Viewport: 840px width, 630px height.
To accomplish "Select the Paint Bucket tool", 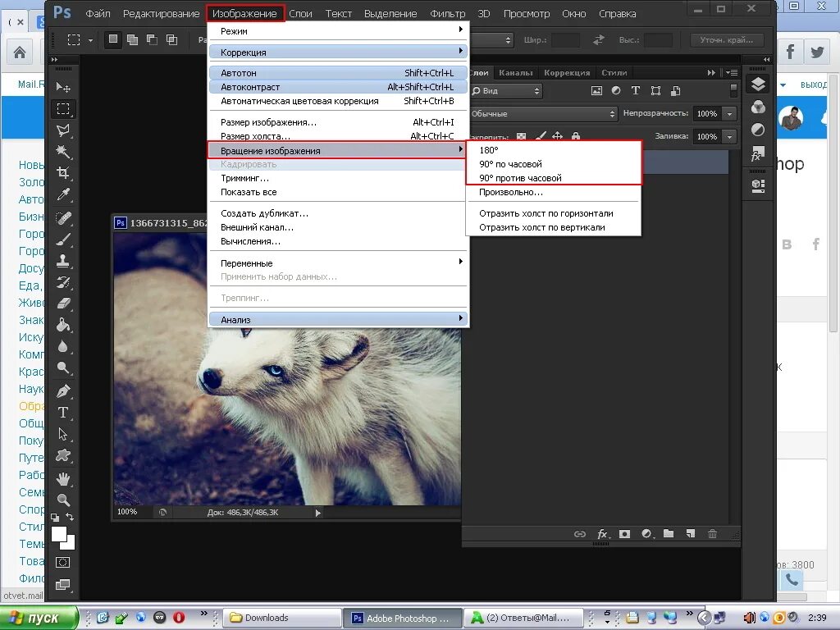I will [63, 325].
